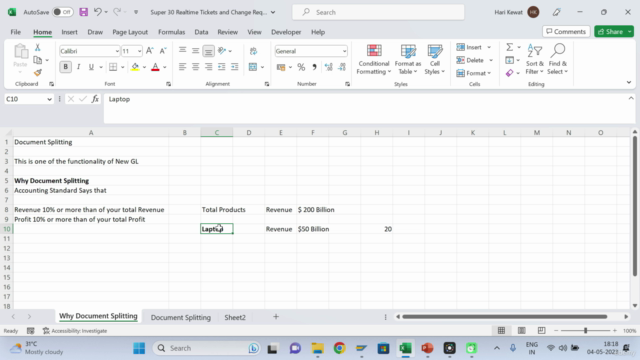The image size is (640, 360).
Task: Open Sort & Filter dropdown
Action: click(535, 60)
